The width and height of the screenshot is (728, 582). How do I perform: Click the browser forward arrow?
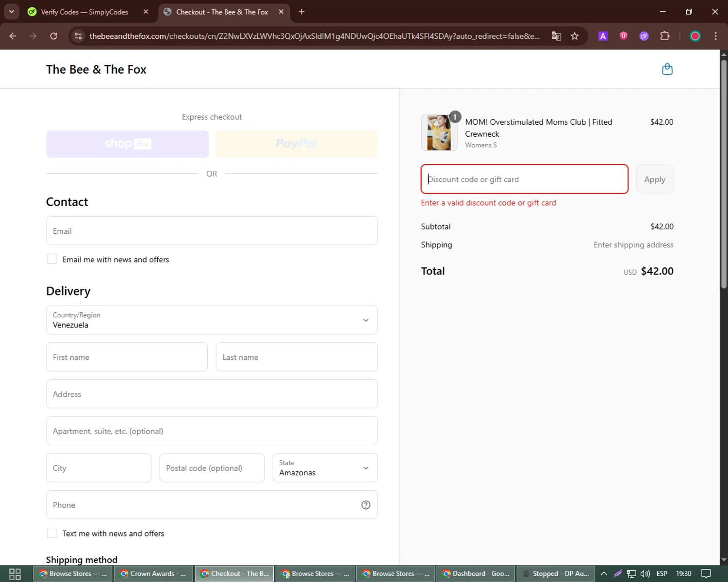tap(33, 36)
